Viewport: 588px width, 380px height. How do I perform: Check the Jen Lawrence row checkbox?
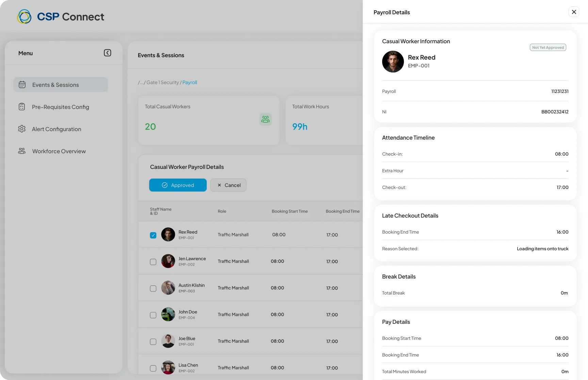(153, 262)
